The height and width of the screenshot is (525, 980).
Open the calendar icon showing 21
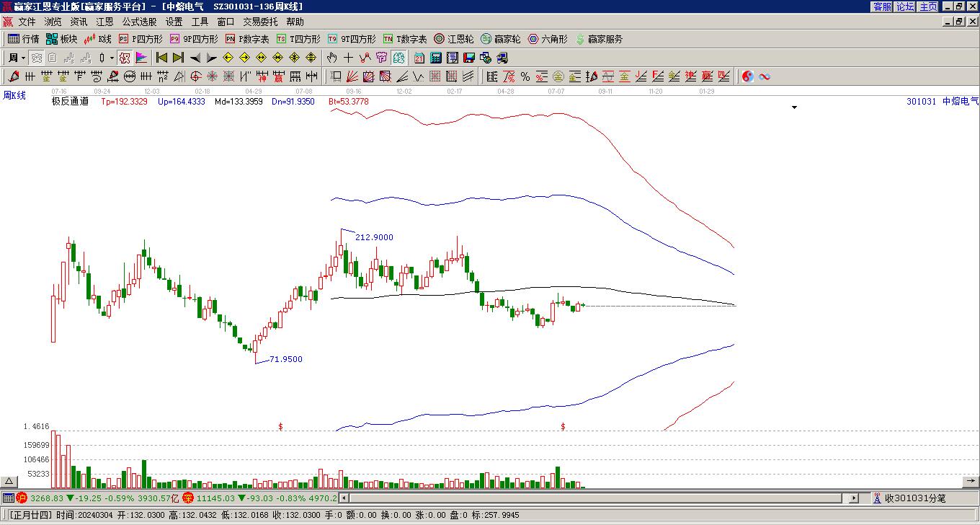(419, 58)
